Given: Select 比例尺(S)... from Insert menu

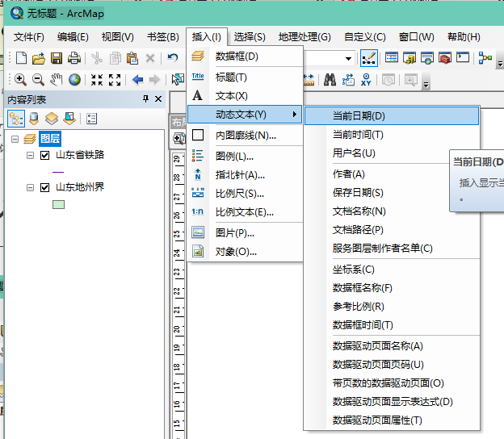Looking at the screenshot, I should coord(245,194).
